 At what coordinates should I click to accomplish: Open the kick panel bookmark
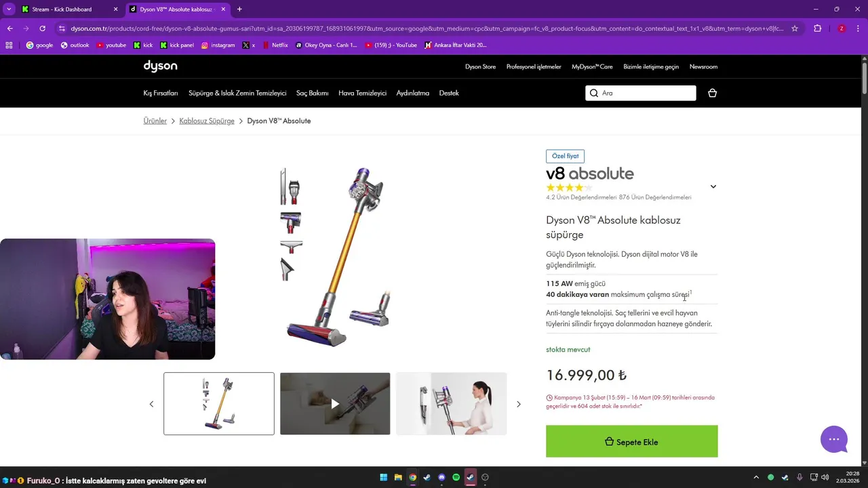point(177,45)
